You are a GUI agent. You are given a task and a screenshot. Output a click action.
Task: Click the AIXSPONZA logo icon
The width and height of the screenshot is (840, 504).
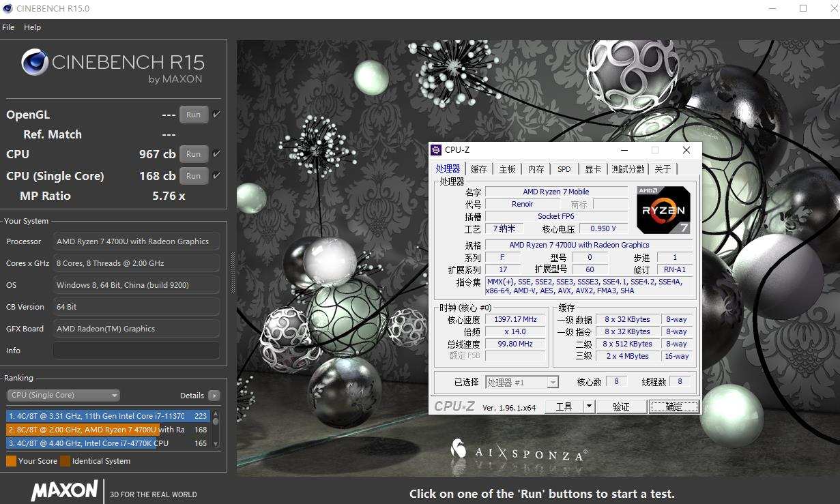459,448
